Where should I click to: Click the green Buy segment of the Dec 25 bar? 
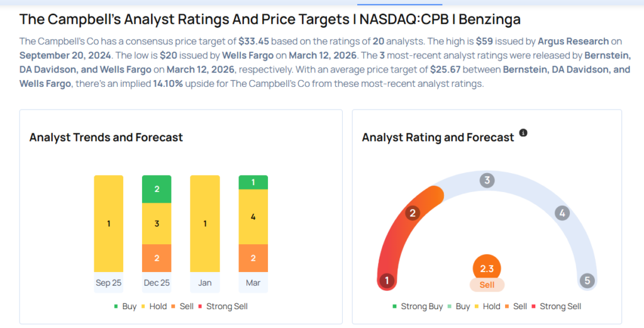coord(157,189)
